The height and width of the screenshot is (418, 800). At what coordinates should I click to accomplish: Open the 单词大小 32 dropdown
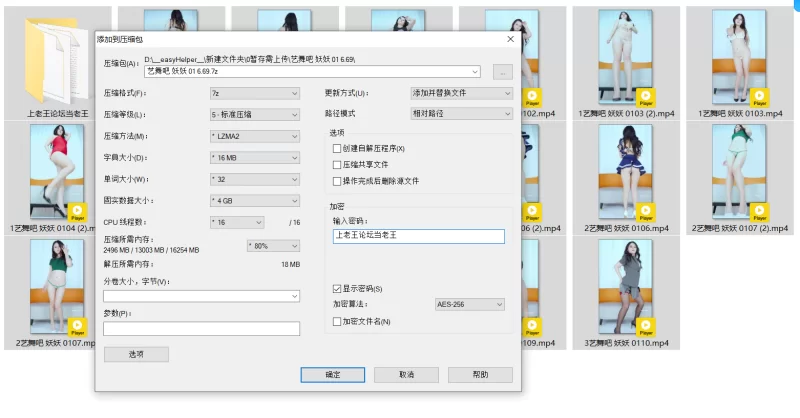point(255,179)
